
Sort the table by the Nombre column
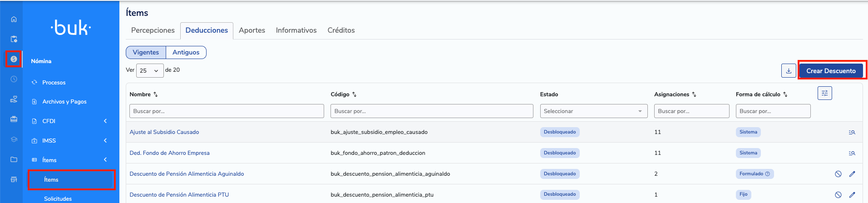coord(156,94)
